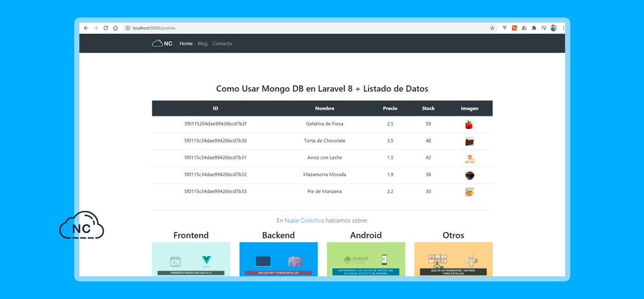This screenshot has height=299, width=644.
Task: Open the Mazamorra Morada image thumbnail
Action: click(x=469, y=175)
